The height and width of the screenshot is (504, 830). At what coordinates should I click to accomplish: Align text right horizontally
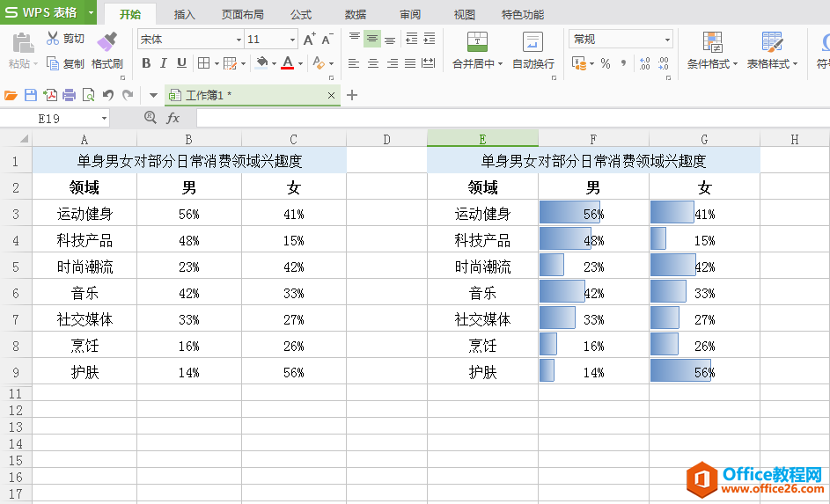coord(393,63)
